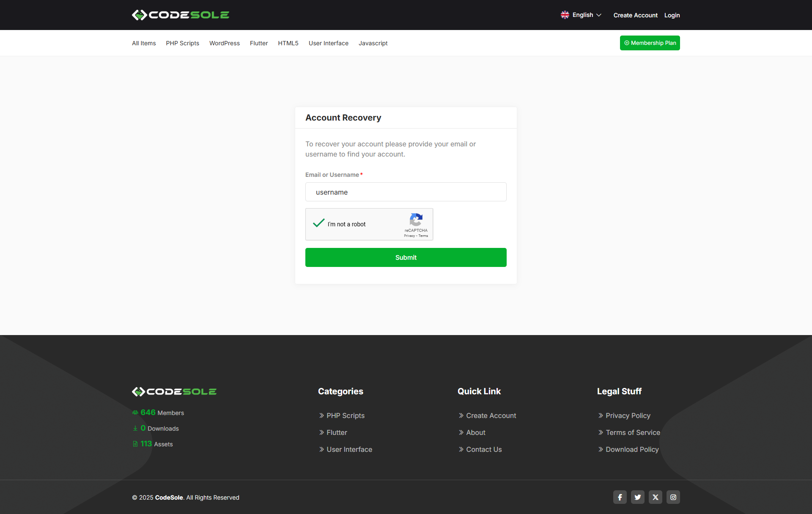
Task: Expand the English language dropdown
Action: (587, 15)
